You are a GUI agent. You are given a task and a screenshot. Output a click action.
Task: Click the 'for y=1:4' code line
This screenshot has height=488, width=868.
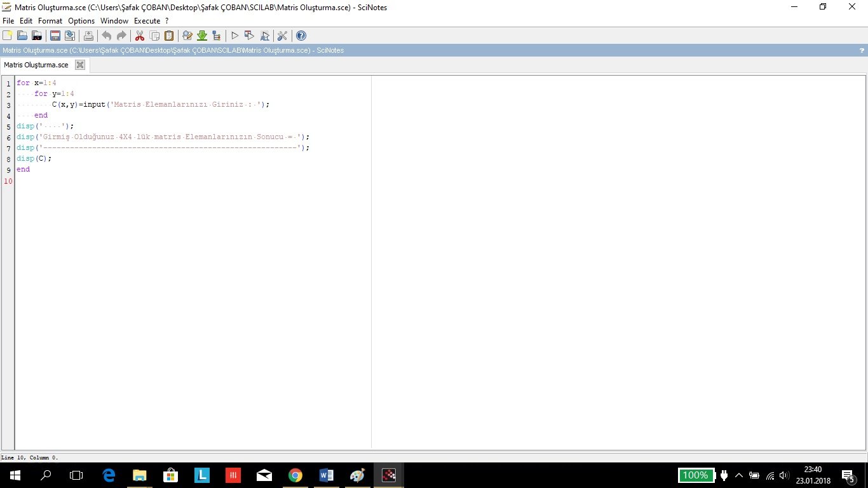54,94
